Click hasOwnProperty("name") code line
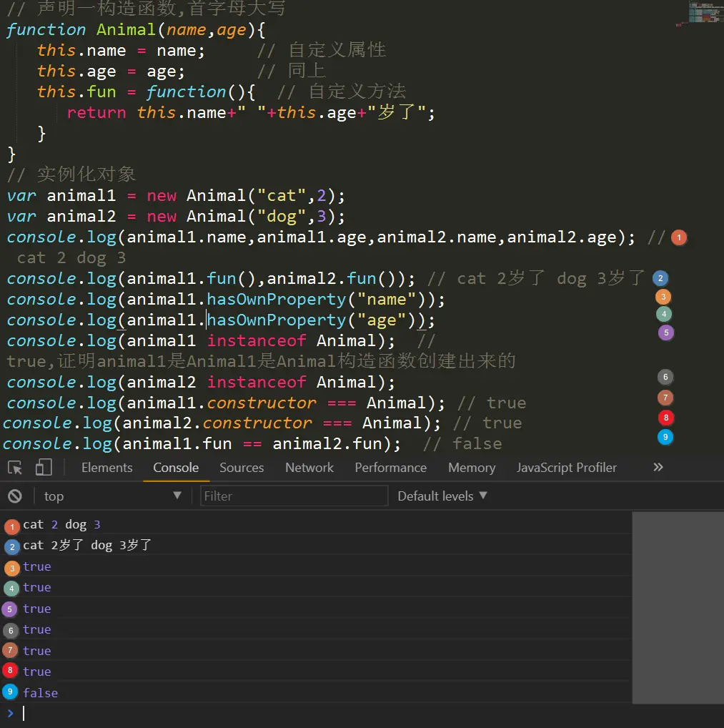The height and width of the screenshot is (728, 724). pos(226,300)
